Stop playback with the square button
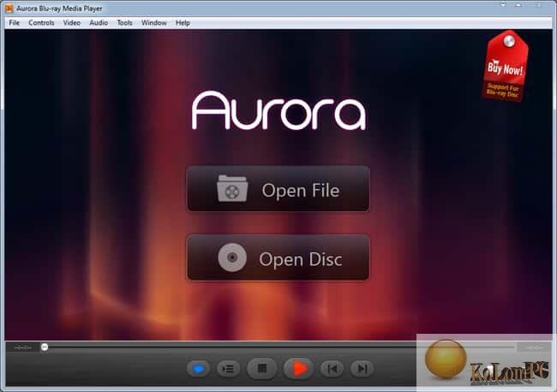 point(262,369)
